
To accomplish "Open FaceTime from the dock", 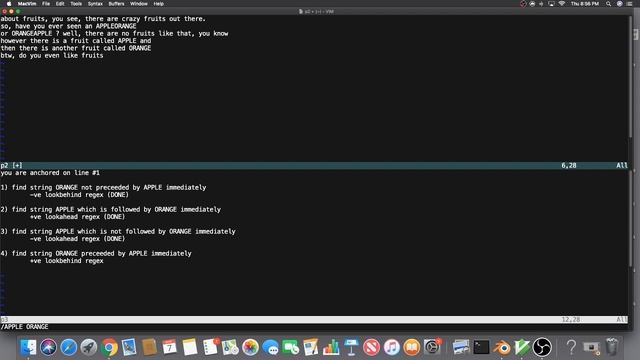I will (291, 347).
